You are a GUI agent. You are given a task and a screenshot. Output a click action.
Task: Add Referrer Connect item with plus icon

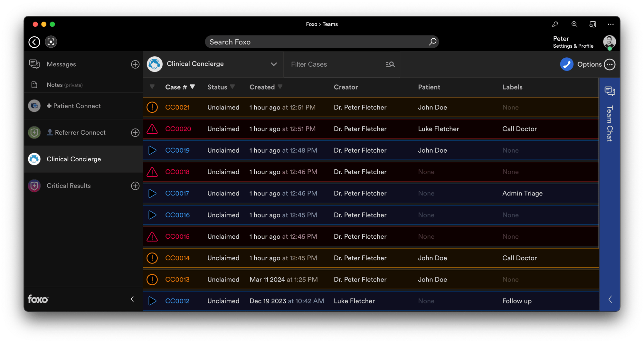coord(135,133)
